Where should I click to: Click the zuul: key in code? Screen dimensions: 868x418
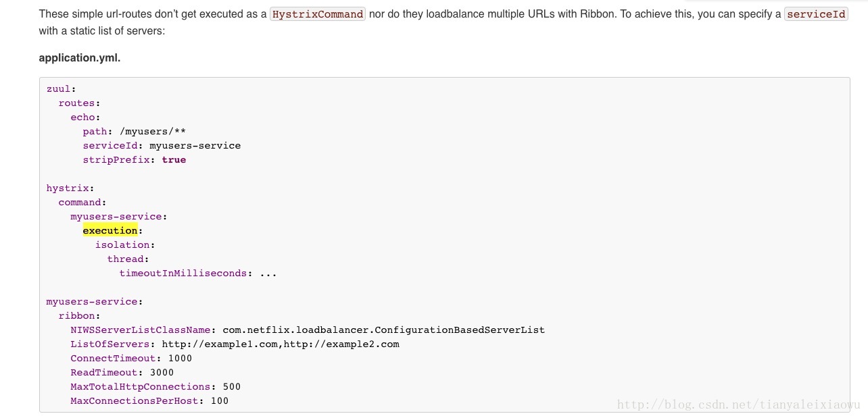tap(61, 88)
